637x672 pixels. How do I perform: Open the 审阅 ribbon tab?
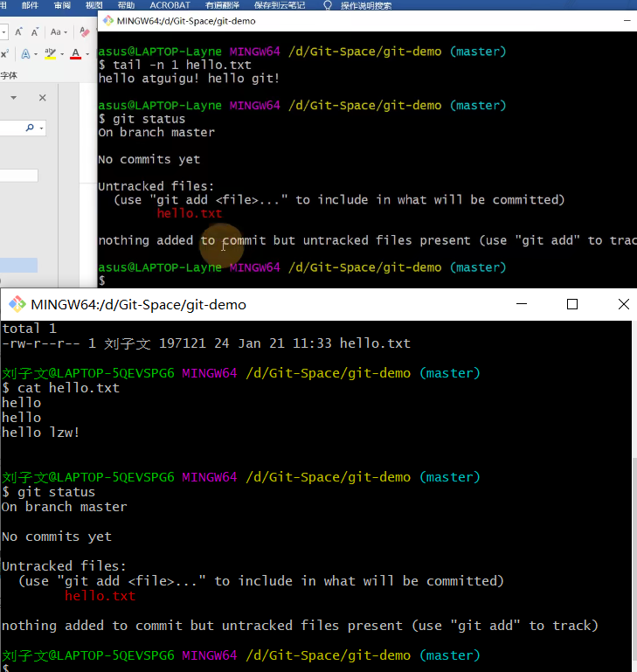(x=62, y=5)
